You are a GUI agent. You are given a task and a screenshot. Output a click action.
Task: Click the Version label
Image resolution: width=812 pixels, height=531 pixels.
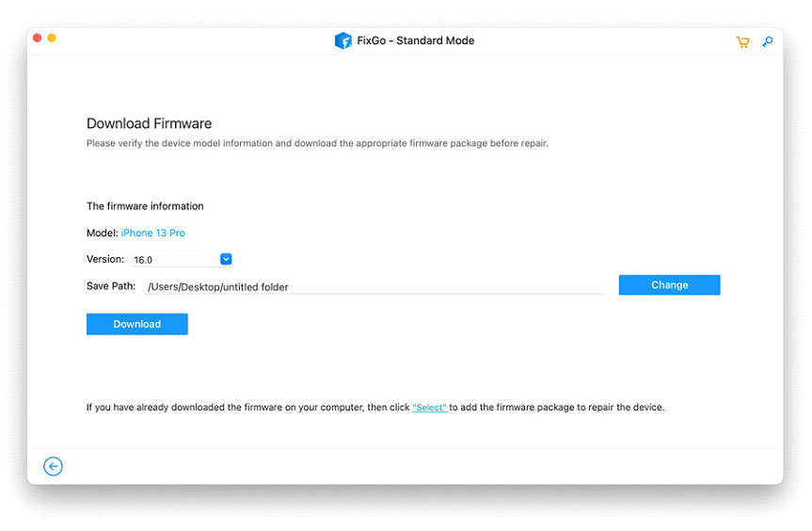coord(105,259)
